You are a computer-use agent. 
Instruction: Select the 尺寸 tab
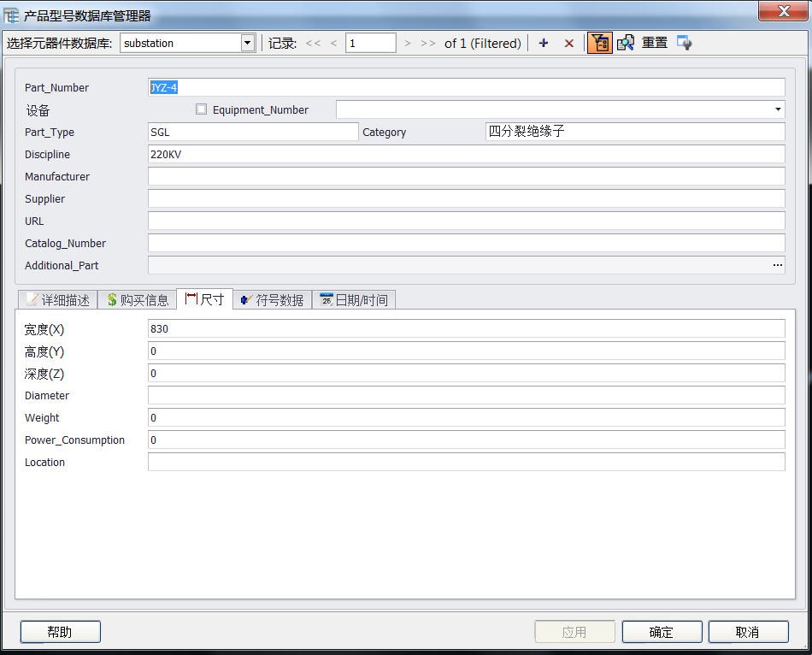point(204,299)
